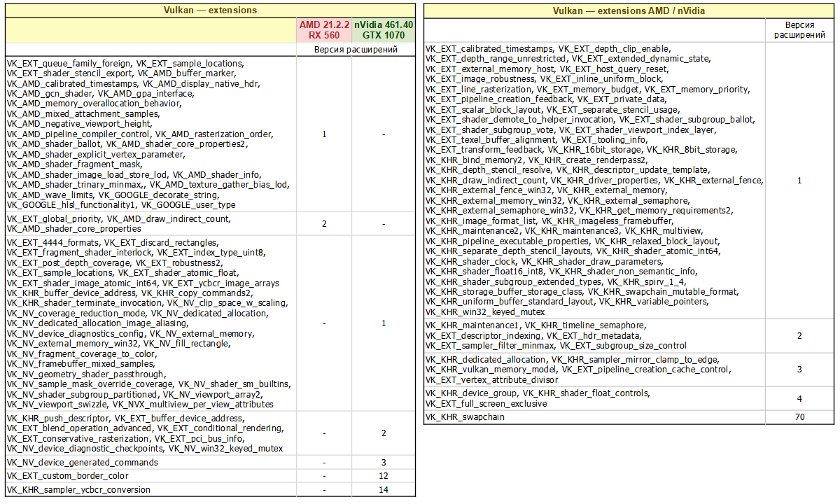Click VK_KHR_sampler_ycbcr_conversion row name

click(78, 490)
